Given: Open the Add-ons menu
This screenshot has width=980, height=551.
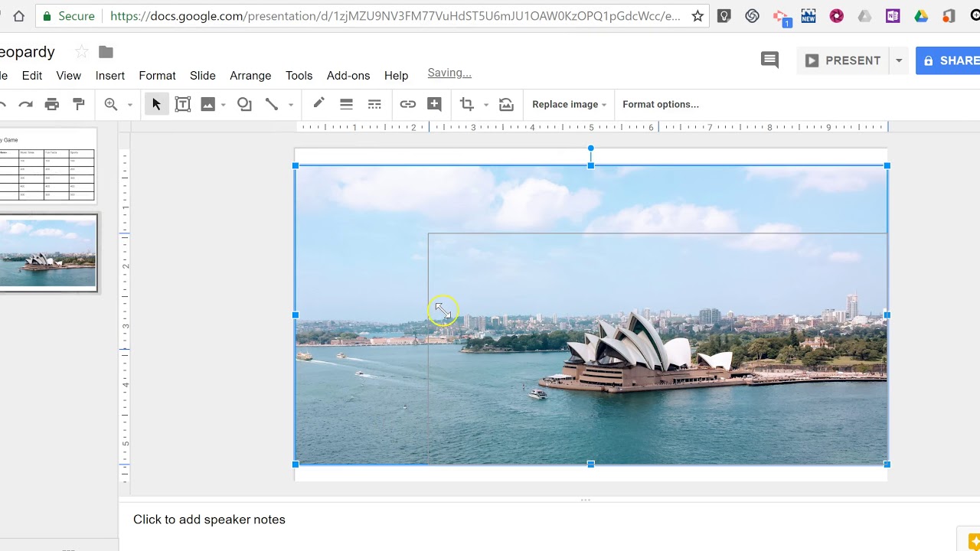Looking at the screenshot, I should pos(348,76).
